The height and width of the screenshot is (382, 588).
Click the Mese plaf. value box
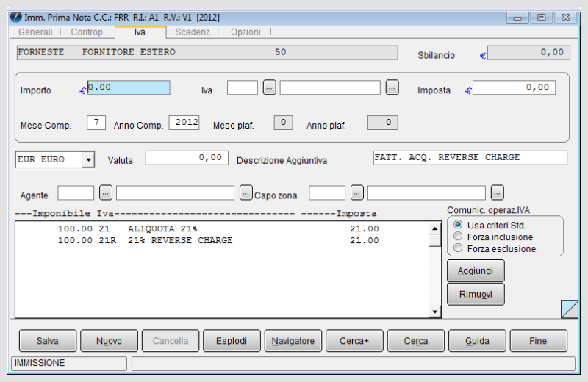pyautogui.click(x=284, y=123)
